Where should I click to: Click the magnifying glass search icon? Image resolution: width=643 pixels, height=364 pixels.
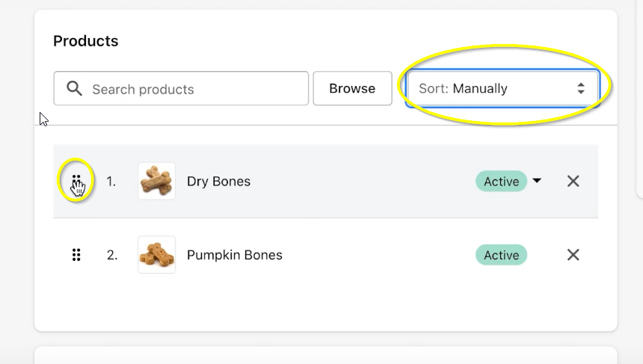[x=74, y=89]
